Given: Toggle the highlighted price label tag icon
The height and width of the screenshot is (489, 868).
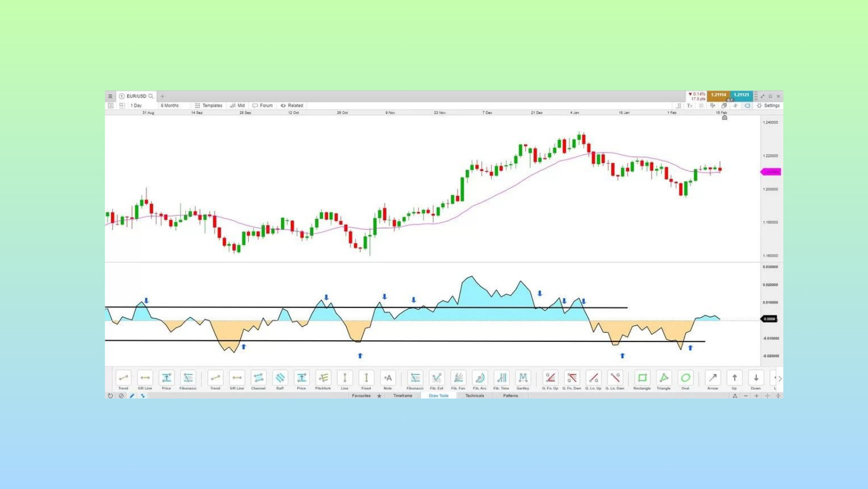Looking at the screenshot, I should tap(747, 106).
